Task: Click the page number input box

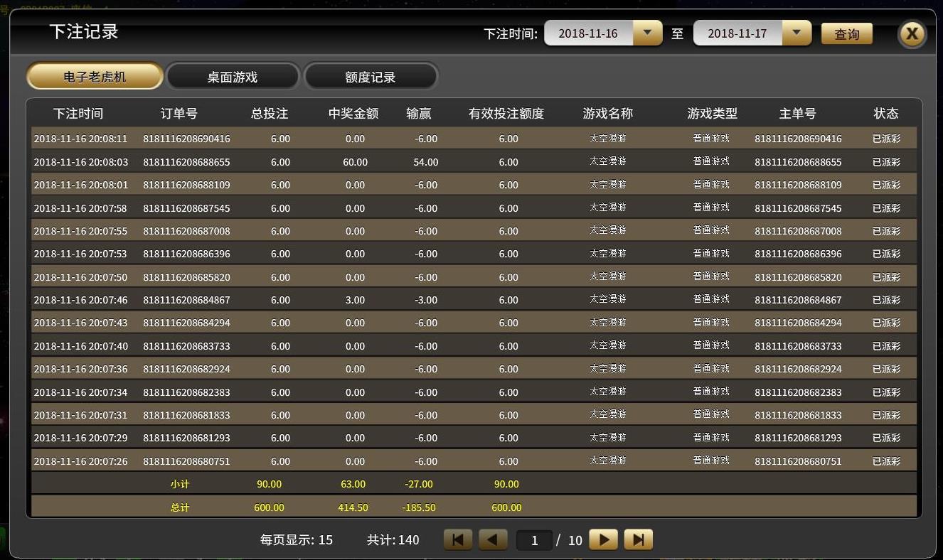Action: point(534,540)
